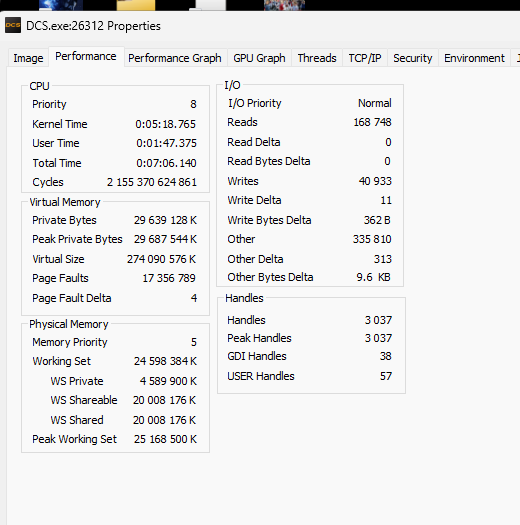Viewport: 520px width, 525px height.
Task: Select Write Bytes Delta value 362 B
Action: pos(377,220)
